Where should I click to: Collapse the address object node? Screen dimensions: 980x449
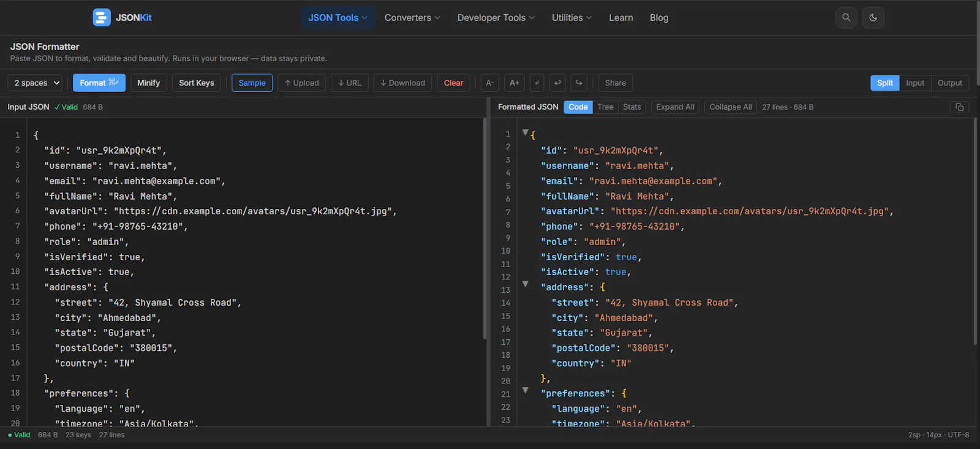click(x=525, y=284)
